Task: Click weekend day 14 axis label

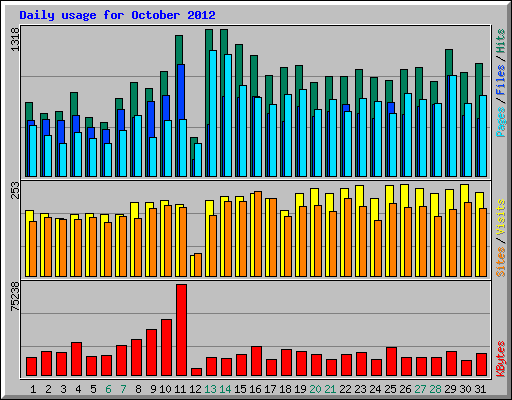Action: click(x=225, y=389)
